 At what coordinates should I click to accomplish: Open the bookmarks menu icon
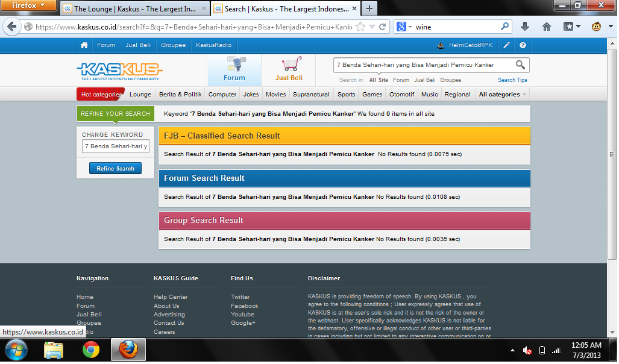pos(568,27)
